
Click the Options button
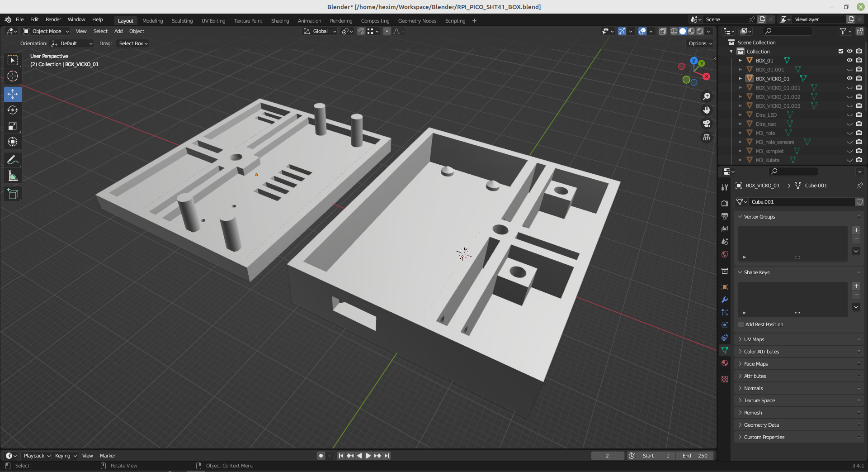pyautogui.click(x=700, y=43)
